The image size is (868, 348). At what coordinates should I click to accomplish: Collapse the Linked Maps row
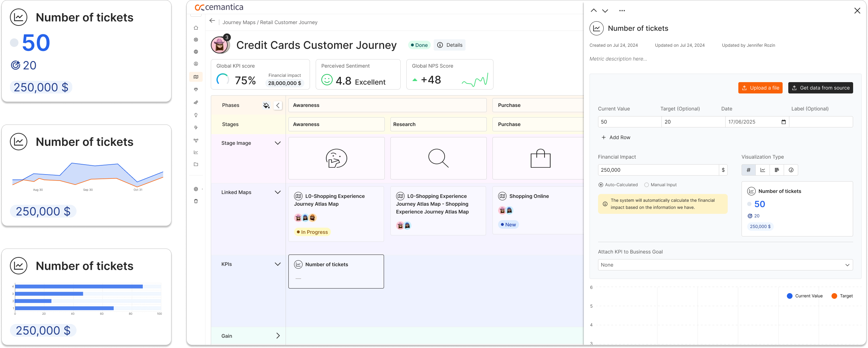point(278,192)
